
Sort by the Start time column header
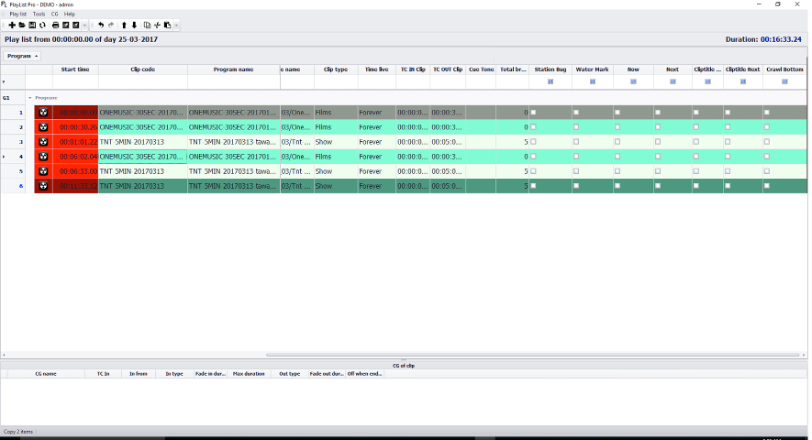pos(75,70)
